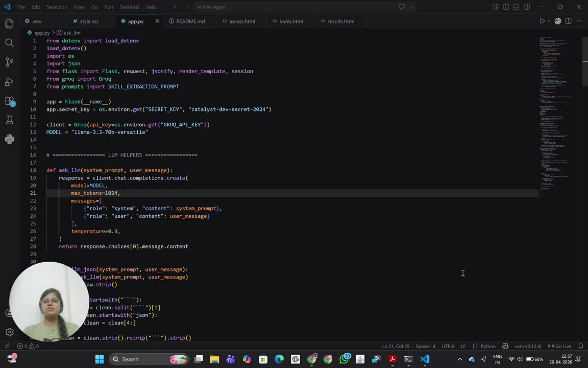This screenshot has height=368, width=588.
Task: Go forward with the right arrow
Action: (x=187, y=7)
